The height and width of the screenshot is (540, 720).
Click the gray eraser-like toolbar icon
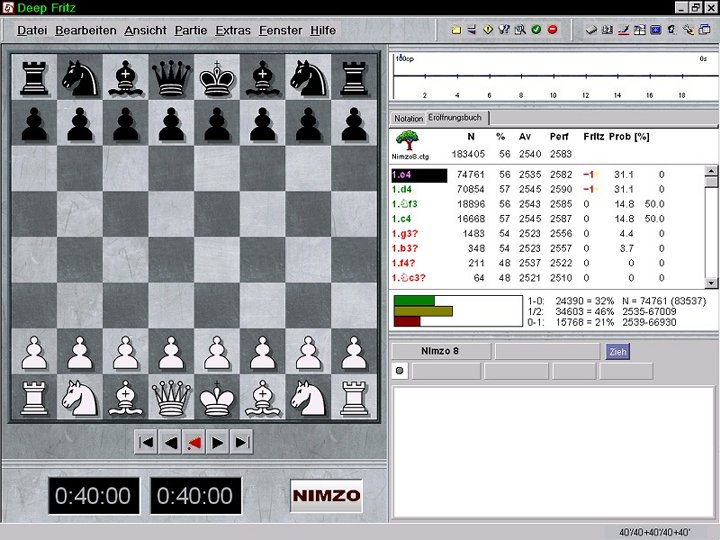tap(591, 30)
